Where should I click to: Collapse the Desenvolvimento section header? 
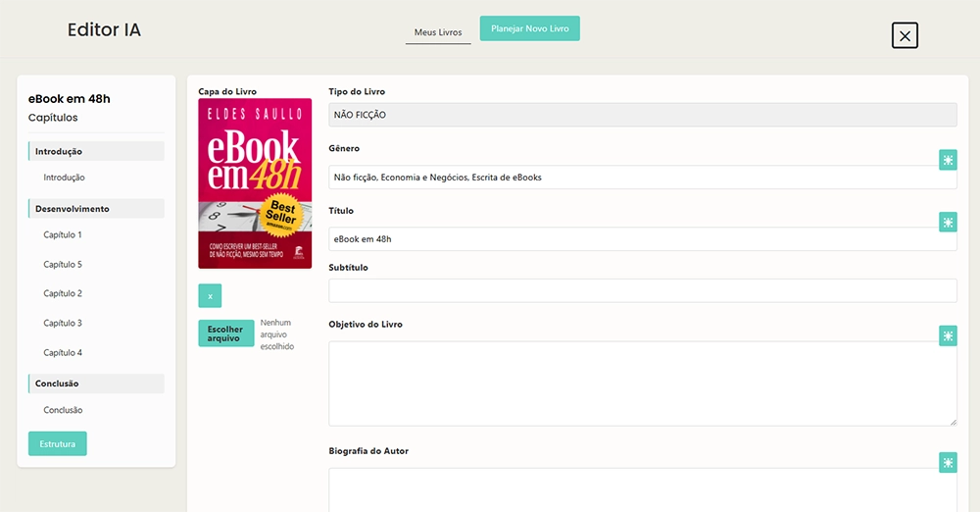(x=96, y=209)
